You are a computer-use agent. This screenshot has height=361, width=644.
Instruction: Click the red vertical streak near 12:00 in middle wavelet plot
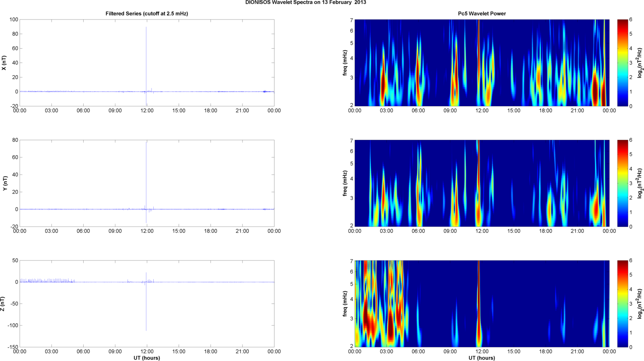pyautogui.click(x=478, y=182)
